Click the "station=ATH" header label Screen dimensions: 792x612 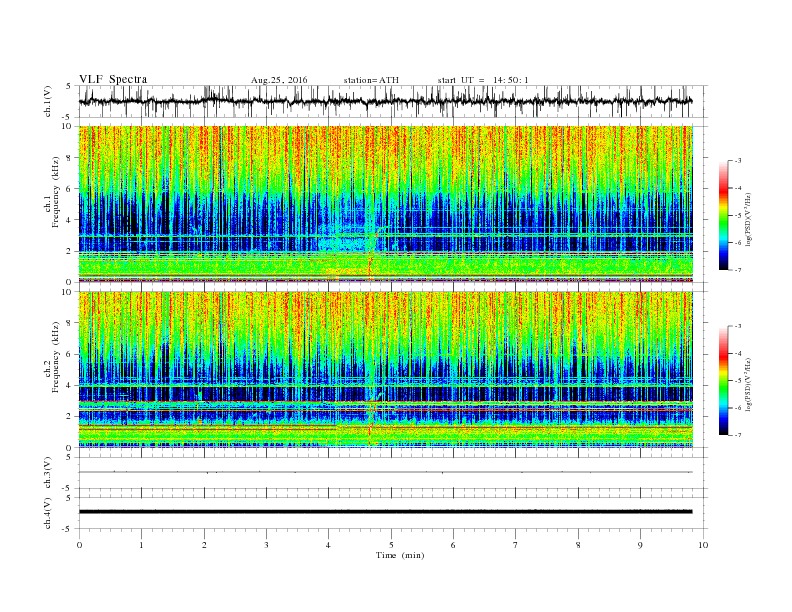point(371,80)
